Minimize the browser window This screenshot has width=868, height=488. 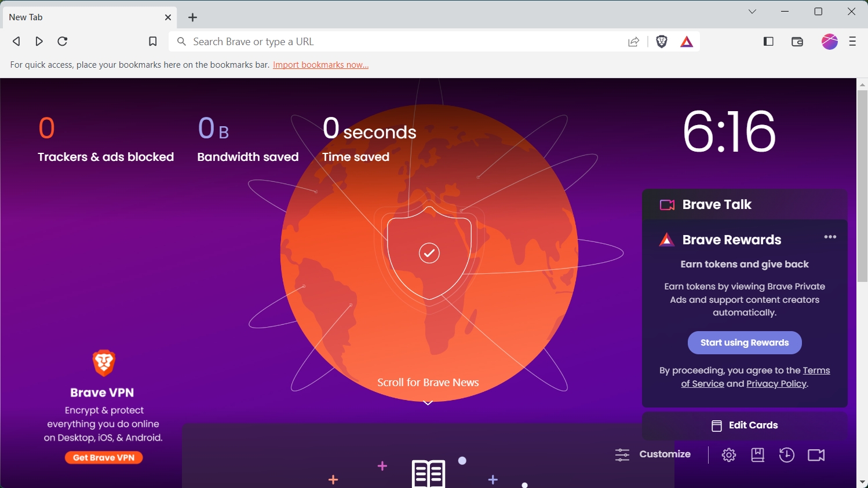click(x=785, y=12)
